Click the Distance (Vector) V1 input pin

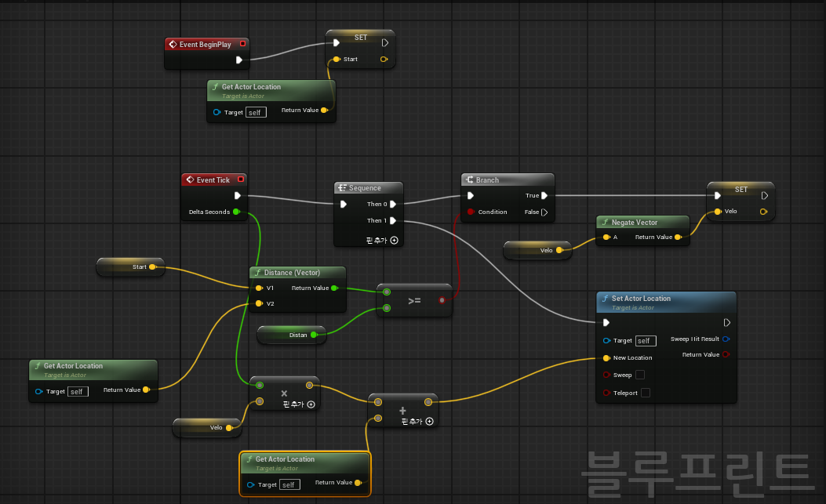(259, 288)
